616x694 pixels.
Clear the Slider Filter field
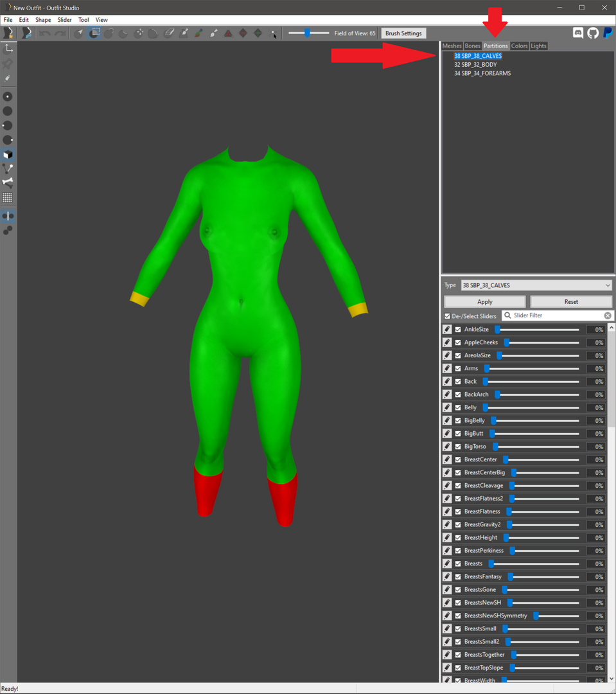(x=608, y=316)
